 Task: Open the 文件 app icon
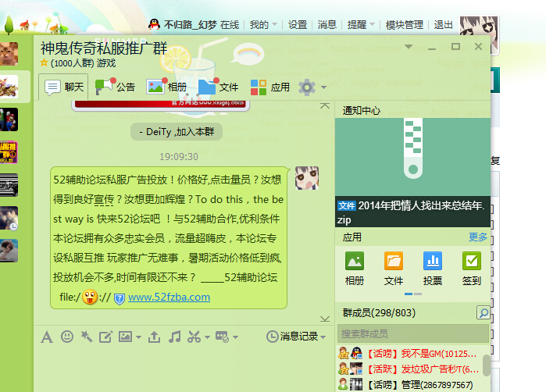point(394,261)
